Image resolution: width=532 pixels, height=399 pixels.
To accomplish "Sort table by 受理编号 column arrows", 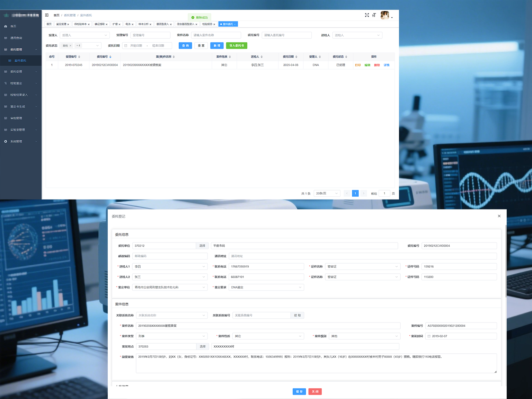I will (x=79, y=57).
